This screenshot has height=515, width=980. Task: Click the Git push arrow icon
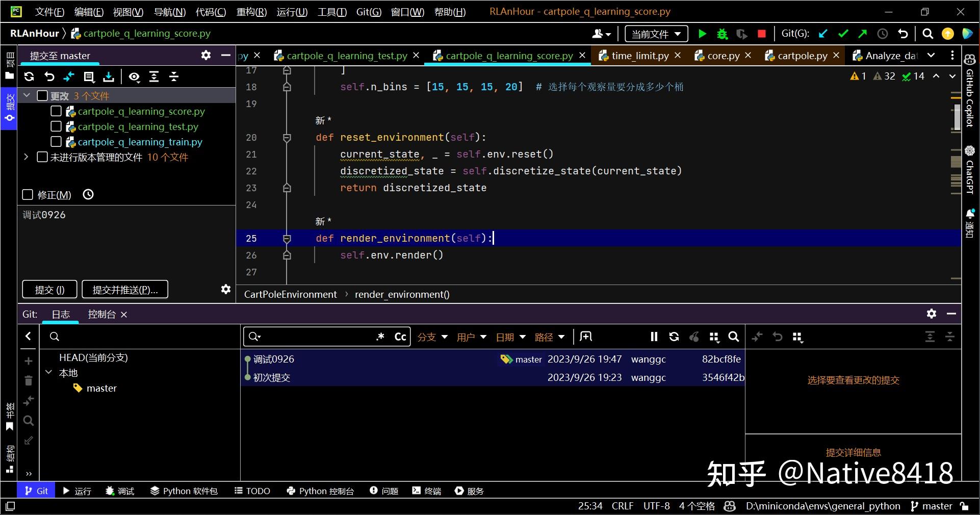click(x=862, y=34)
